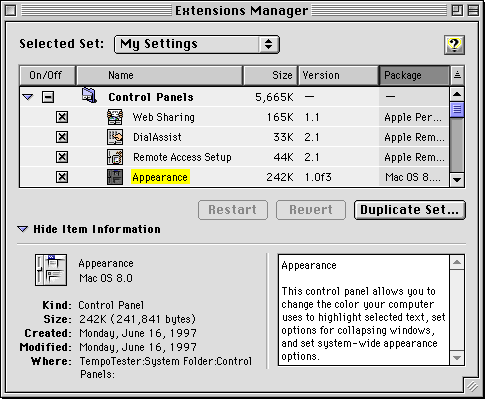Collapse the Control Panels group triangle
This screenshot has height=399, width=485.
pos(28,97)
